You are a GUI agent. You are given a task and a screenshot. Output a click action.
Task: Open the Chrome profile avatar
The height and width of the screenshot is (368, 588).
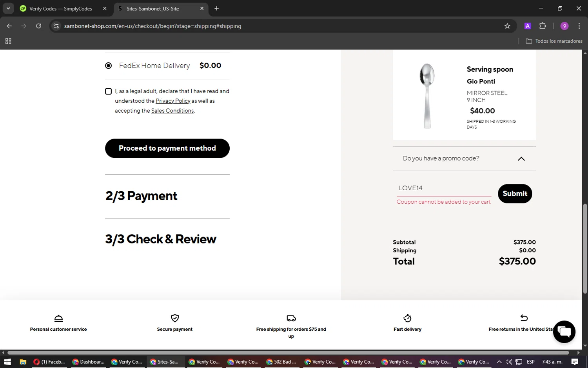click(x=564, y=26)
